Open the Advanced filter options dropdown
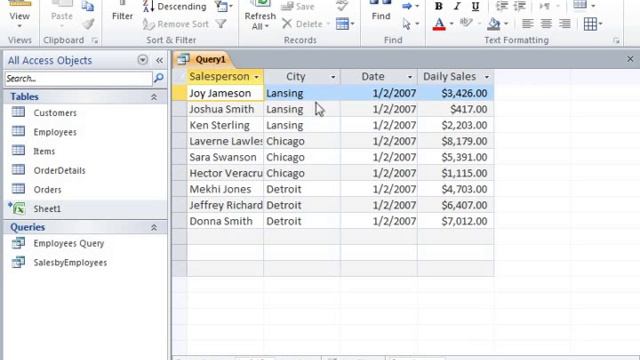 tap(223, 6)
